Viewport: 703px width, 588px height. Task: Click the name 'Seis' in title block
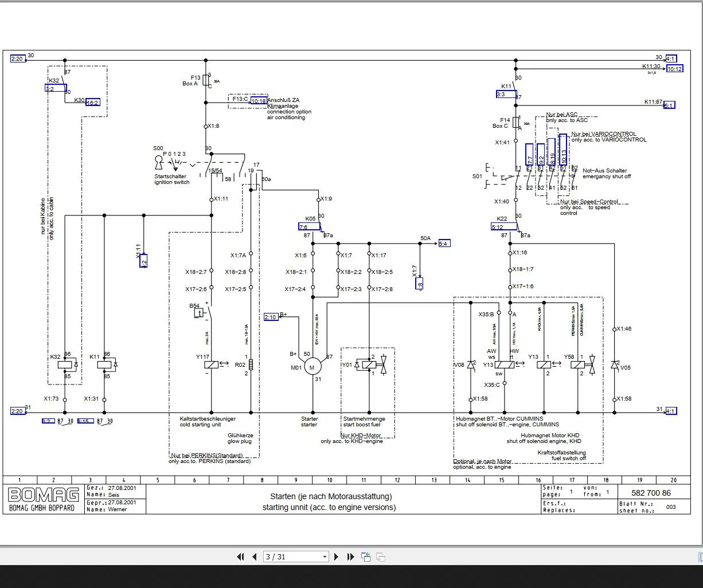(x=114, y=495)
